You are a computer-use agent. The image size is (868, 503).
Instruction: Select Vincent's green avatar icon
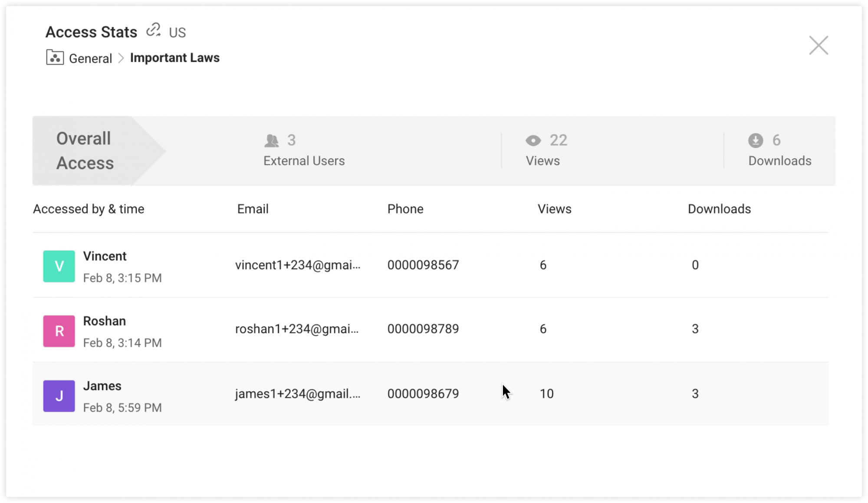click(x=59, y=266)
